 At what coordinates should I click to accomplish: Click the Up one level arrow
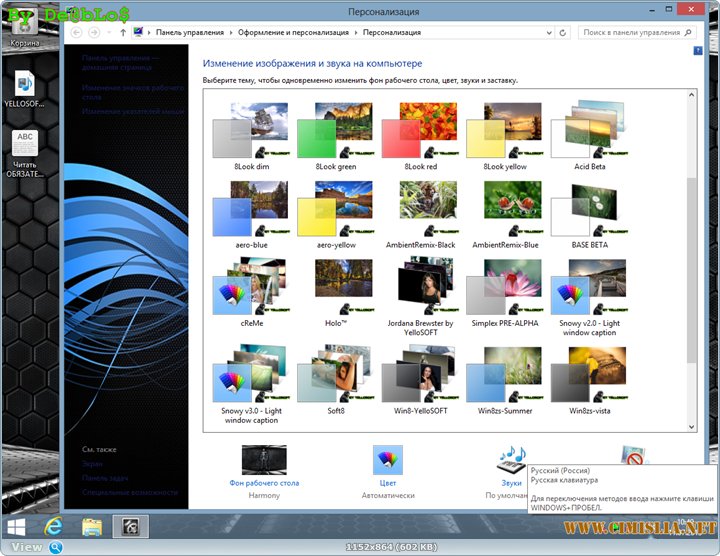point(122,33)
